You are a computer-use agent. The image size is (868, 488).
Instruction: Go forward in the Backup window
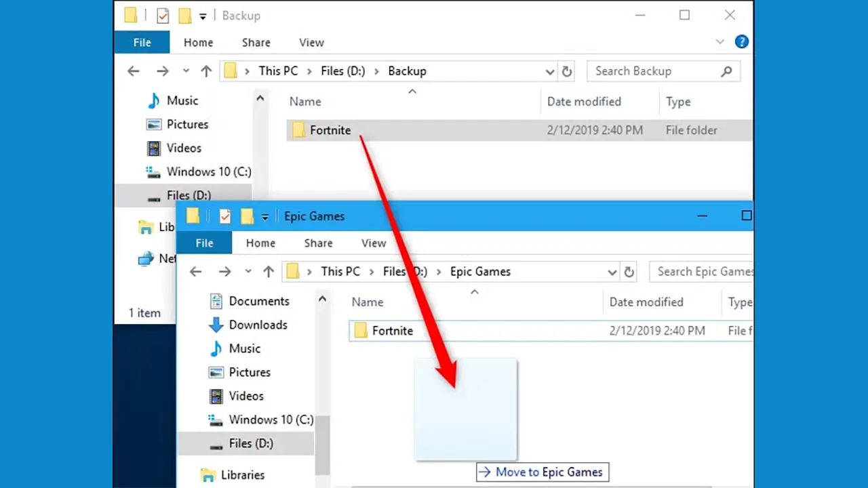point(163,71)
